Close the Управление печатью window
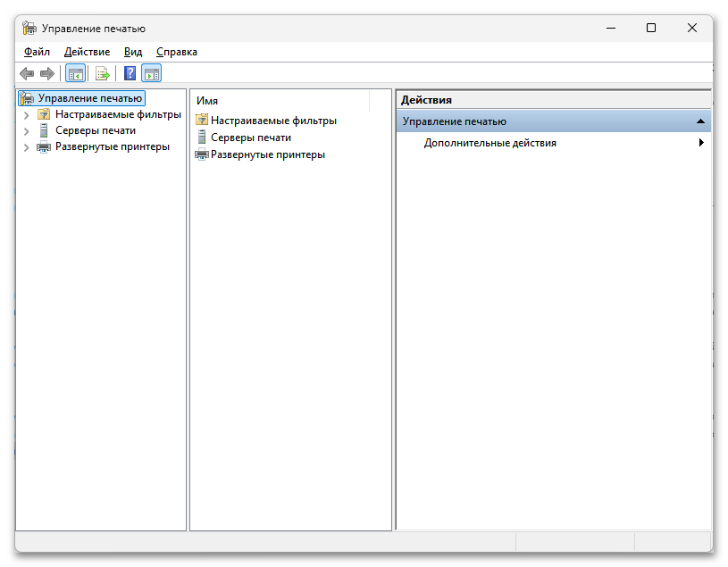The height and width of the screenshot is (567, 728). click(692, 29)
